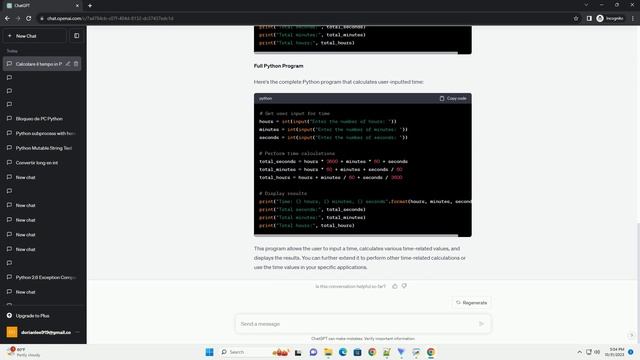The height and width of the screenshot is (360, 640).
Task: Open a new browser tab with plus
Action: tap(90, 6)
